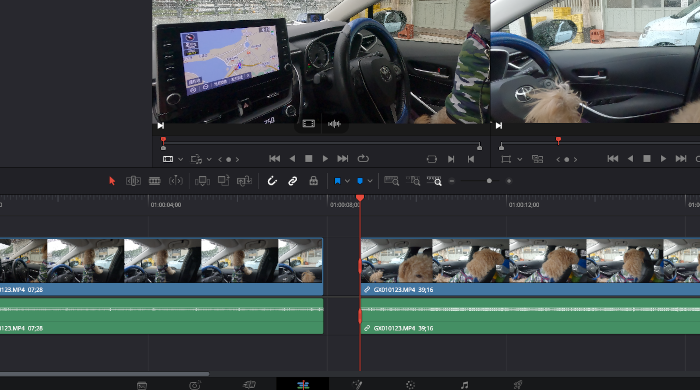The height and width of the screenshot is (390, 700).
Task: Play the source viewer clip forward
Action: click(325, 159)
